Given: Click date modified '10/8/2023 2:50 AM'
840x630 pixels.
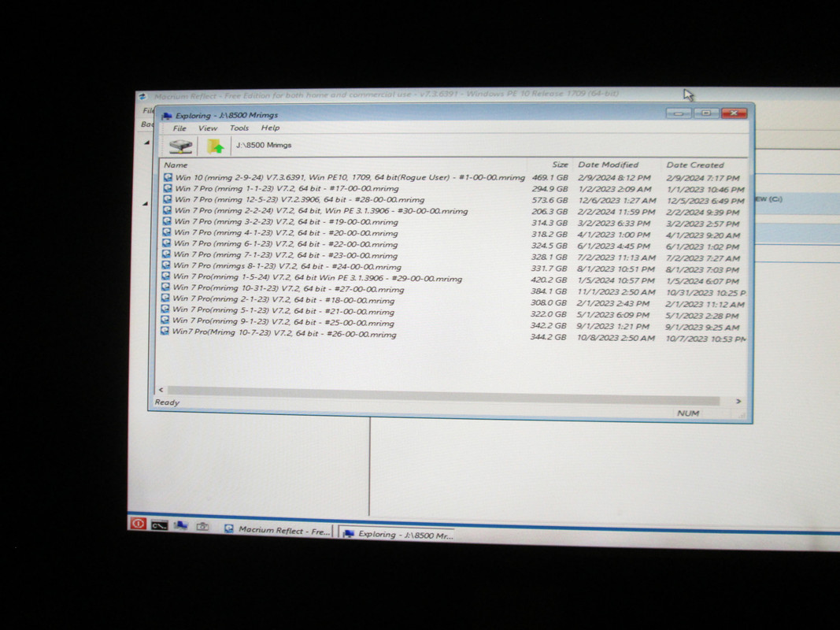Looking at the screenshot, I should point(616,338).
